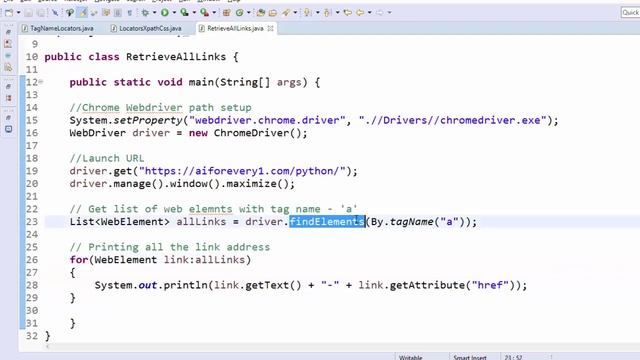
Task: Click the Smart Insert status bar entry
Action: (x=470, y=358)
